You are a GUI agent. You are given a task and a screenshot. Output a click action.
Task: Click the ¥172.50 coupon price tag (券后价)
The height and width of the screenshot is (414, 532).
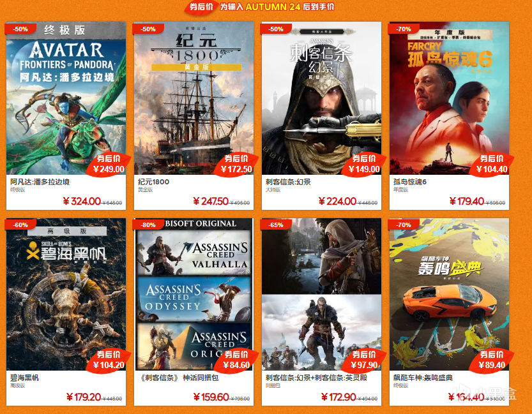point(236,165)
